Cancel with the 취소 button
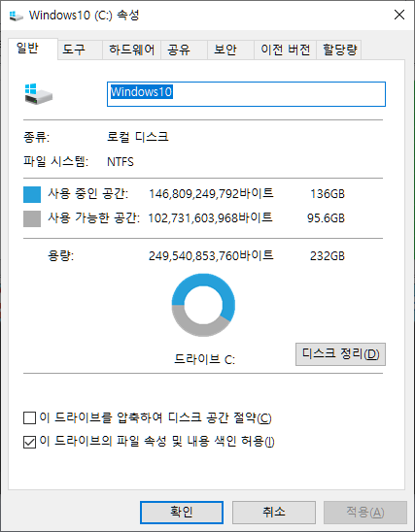The image size is (415, 532). pos(274,512)
